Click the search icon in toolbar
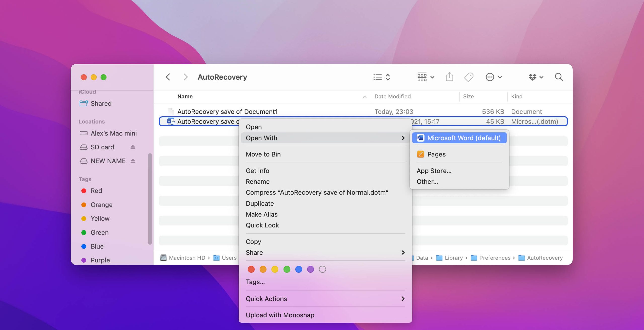 pyautogui.click(x=559, y=77)
